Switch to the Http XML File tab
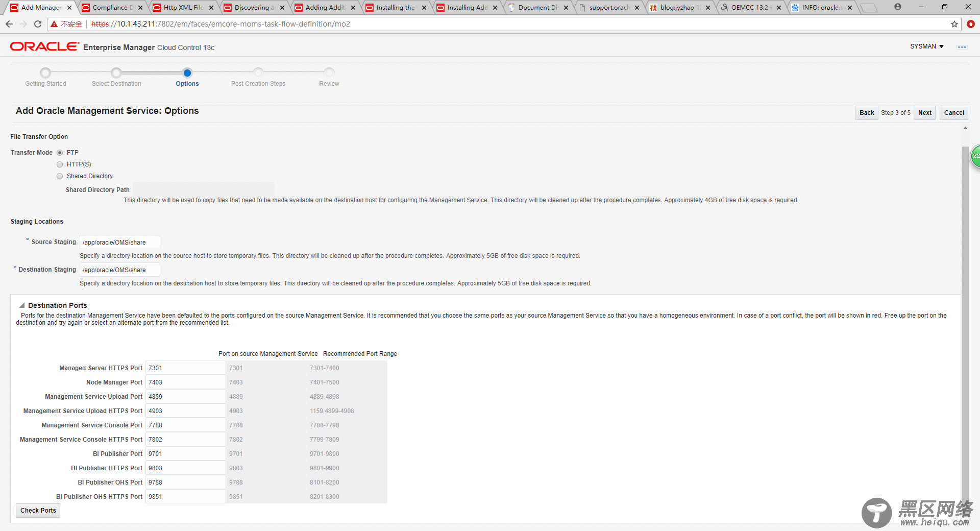The image size is (980, 531). [x=183, y=8]
